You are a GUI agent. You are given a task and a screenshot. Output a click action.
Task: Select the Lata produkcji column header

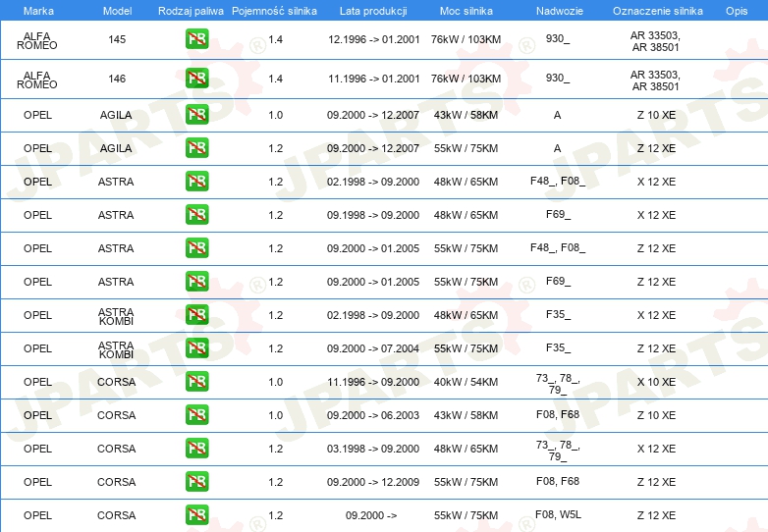click(373, 11)
